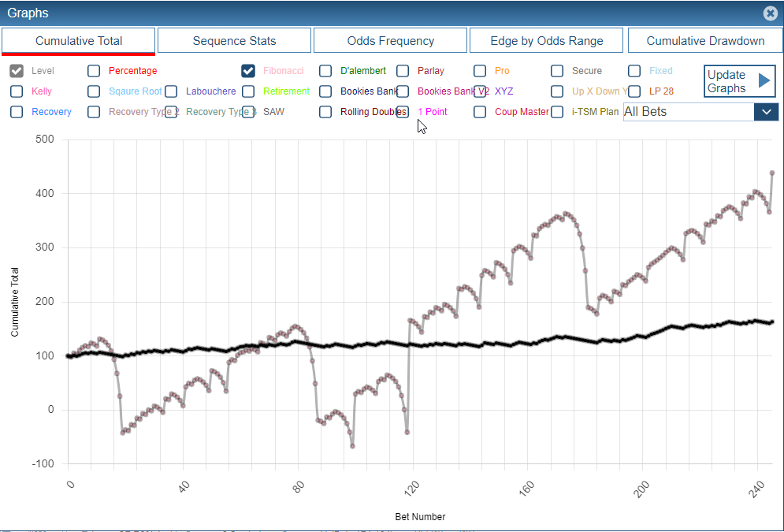Check the Recovery staking checkbox
This screenshot has width=784, height=532.
(17, 111)
